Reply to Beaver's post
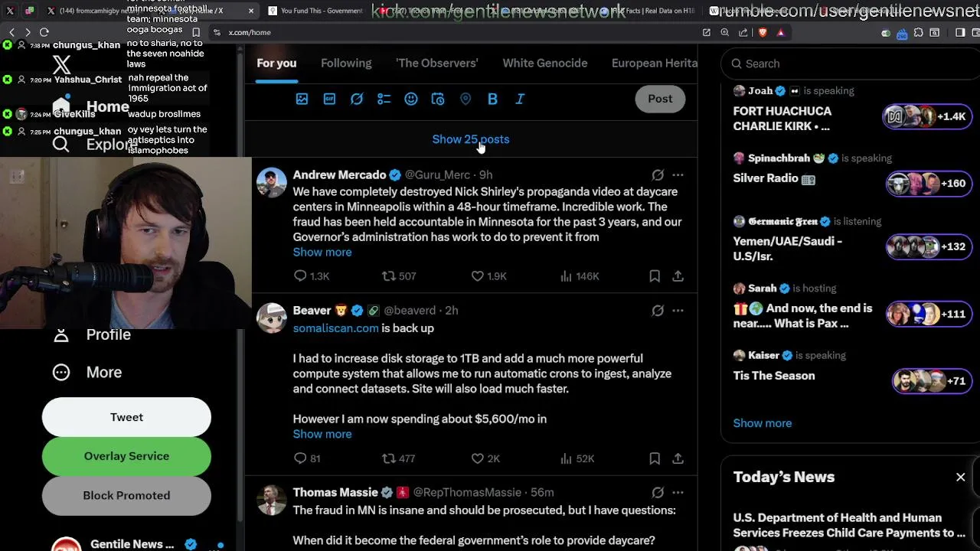Viewport: 980px width, 551px height. 307,458
